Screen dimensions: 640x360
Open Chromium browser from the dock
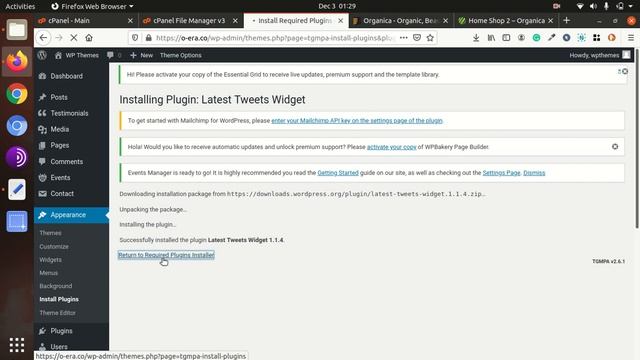17,126
